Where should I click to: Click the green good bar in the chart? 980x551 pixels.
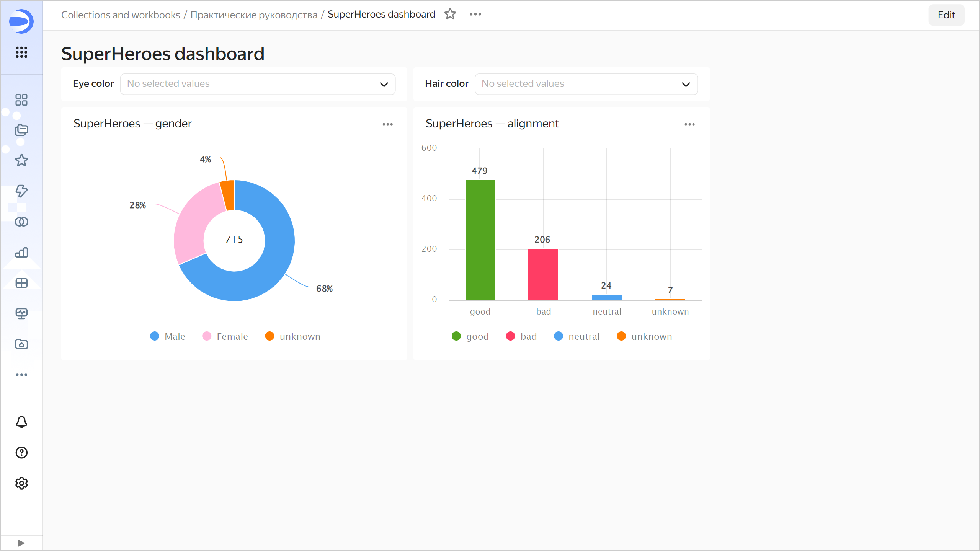(480, 240)
